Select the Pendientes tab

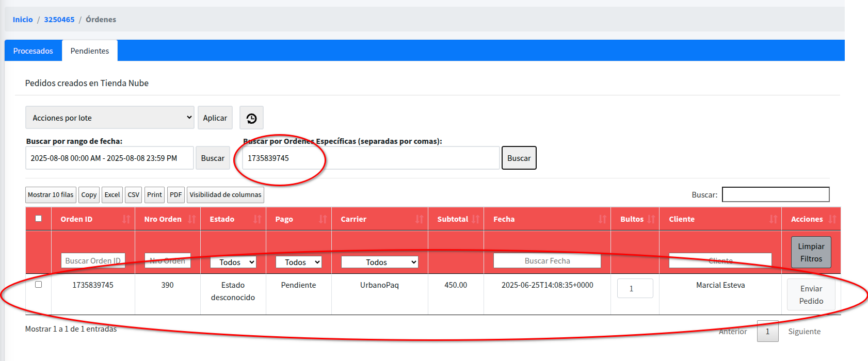[90, 51]
